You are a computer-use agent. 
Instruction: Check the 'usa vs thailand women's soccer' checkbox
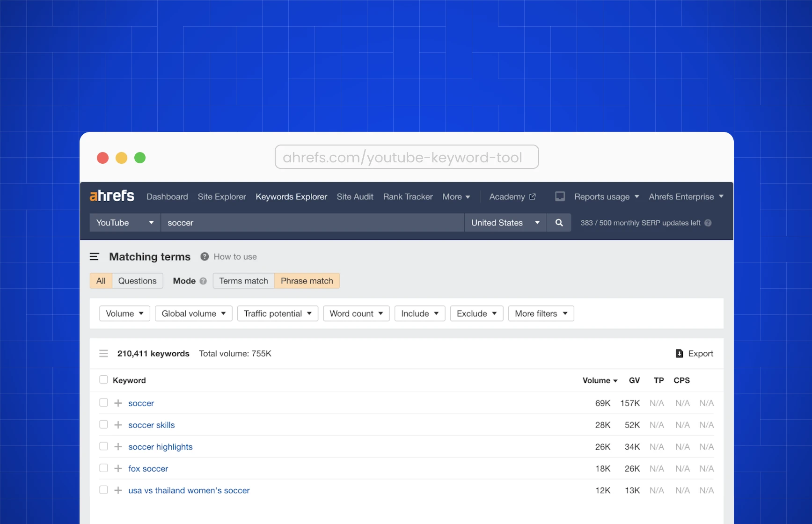click(103, 490)
